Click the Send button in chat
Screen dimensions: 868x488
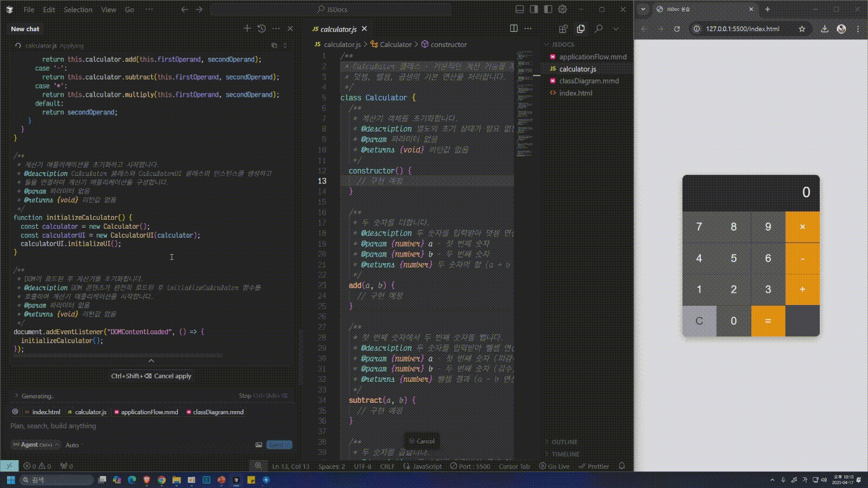click(280, 445)
